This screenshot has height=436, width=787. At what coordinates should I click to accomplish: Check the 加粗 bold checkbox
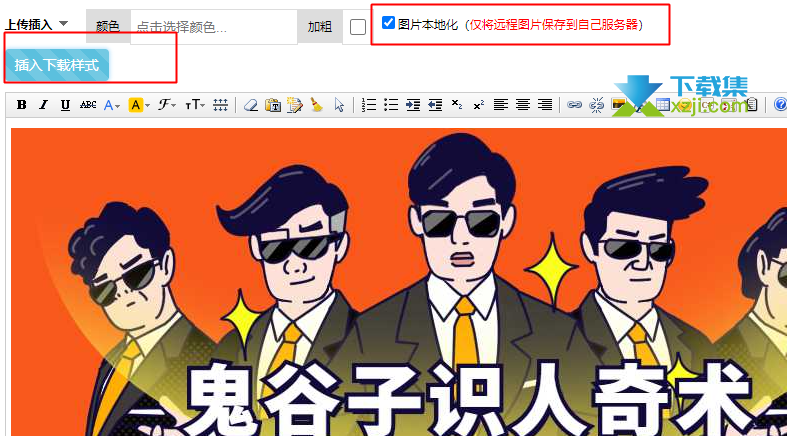click(358, 27)
